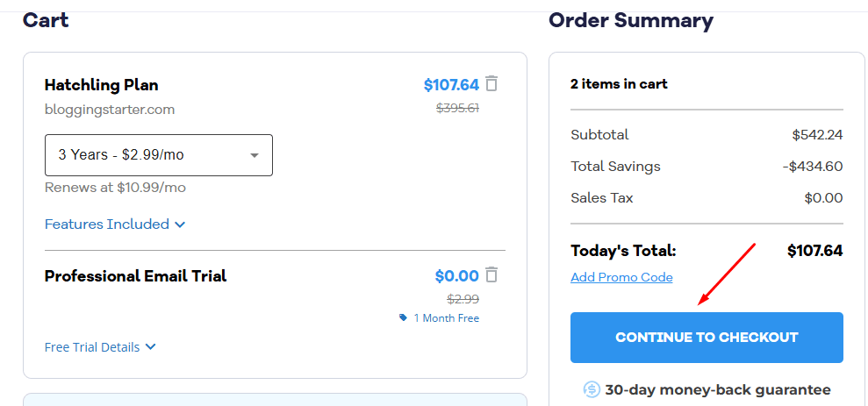Click the bloggingstarter.com domain name
The width and height of the screenshot is (868, 406).
[x=110, y=110]
